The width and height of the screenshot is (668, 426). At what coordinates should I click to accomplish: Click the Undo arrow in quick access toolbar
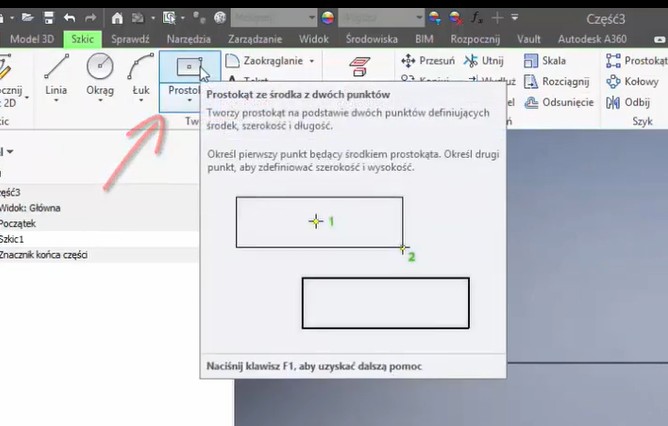69,18
